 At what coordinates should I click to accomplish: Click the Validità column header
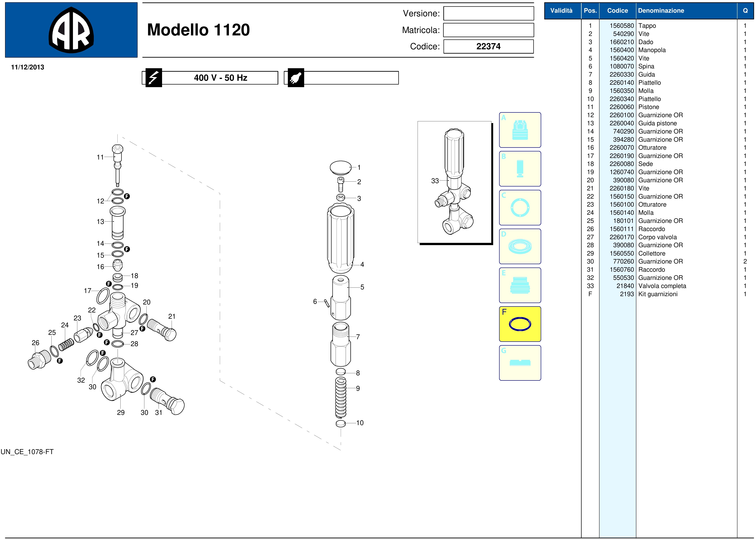[561, 11]
